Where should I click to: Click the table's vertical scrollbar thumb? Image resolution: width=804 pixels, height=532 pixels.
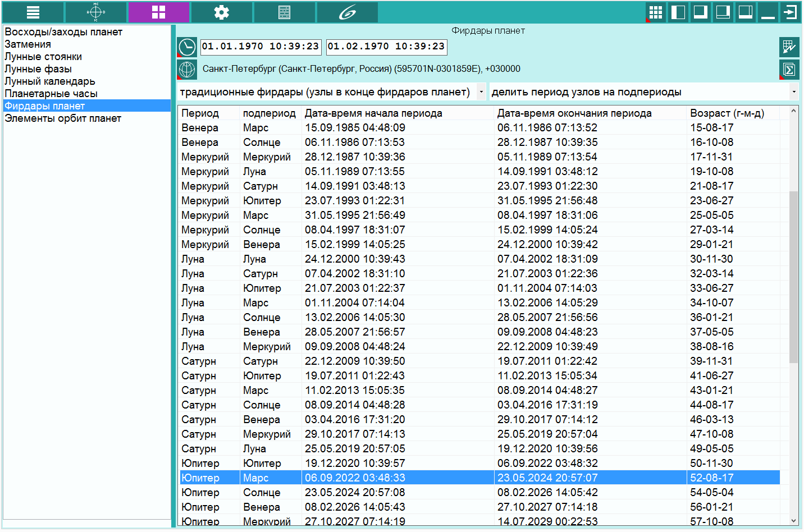(x=793, y=277)
